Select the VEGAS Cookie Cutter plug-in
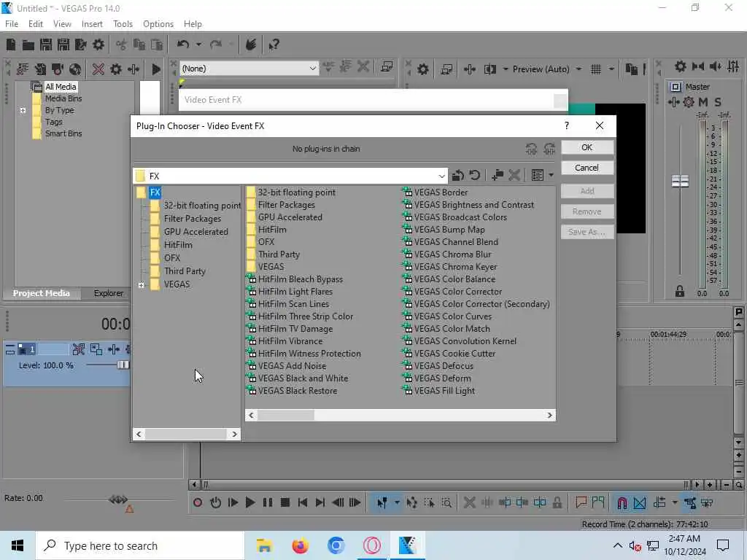 tap(449, 354)
